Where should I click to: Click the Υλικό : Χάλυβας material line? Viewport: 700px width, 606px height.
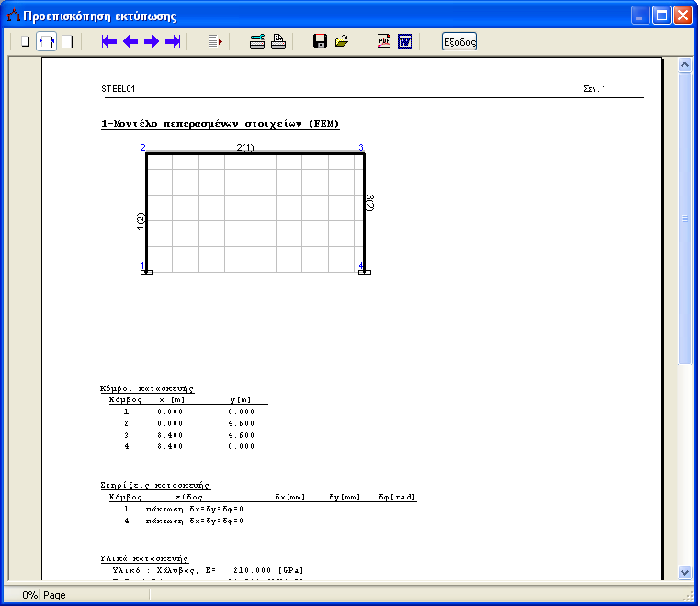208,570
